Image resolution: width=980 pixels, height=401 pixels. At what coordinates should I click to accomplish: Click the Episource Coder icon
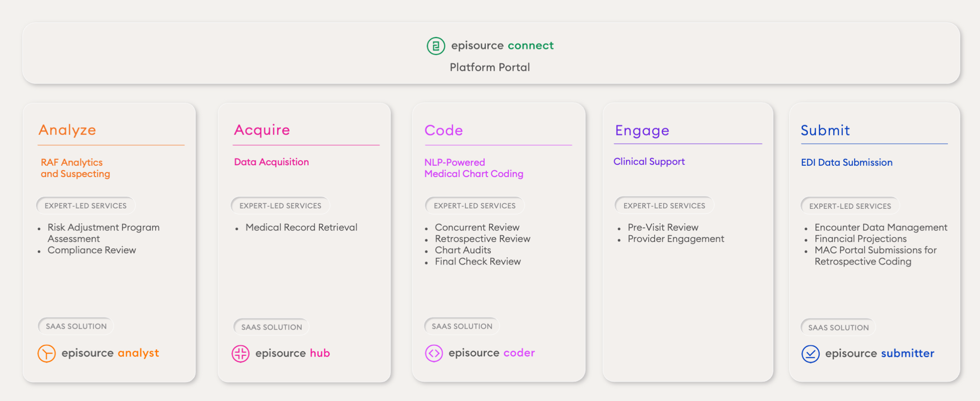tap(434, 353)
